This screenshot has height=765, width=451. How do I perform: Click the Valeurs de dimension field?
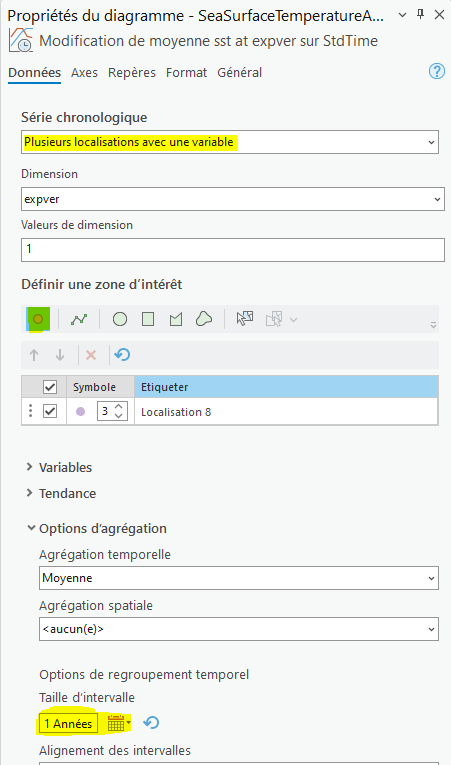click(233, 249)
